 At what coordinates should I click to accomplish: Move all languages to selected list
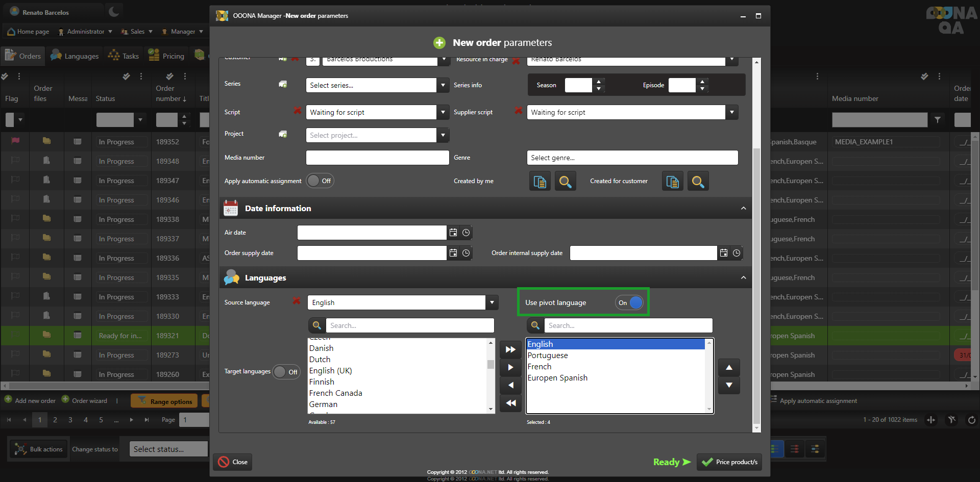coord(510,349)
